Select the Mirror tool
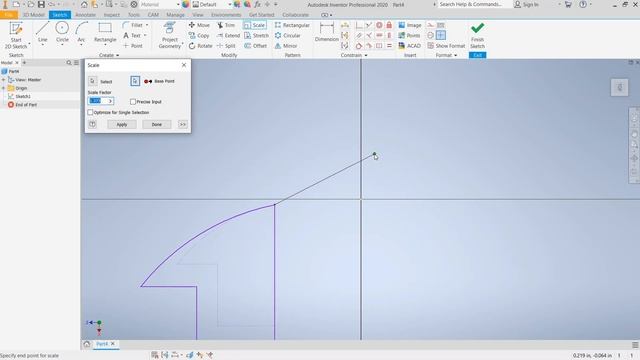640x360 pixels. tap(286, 46)
